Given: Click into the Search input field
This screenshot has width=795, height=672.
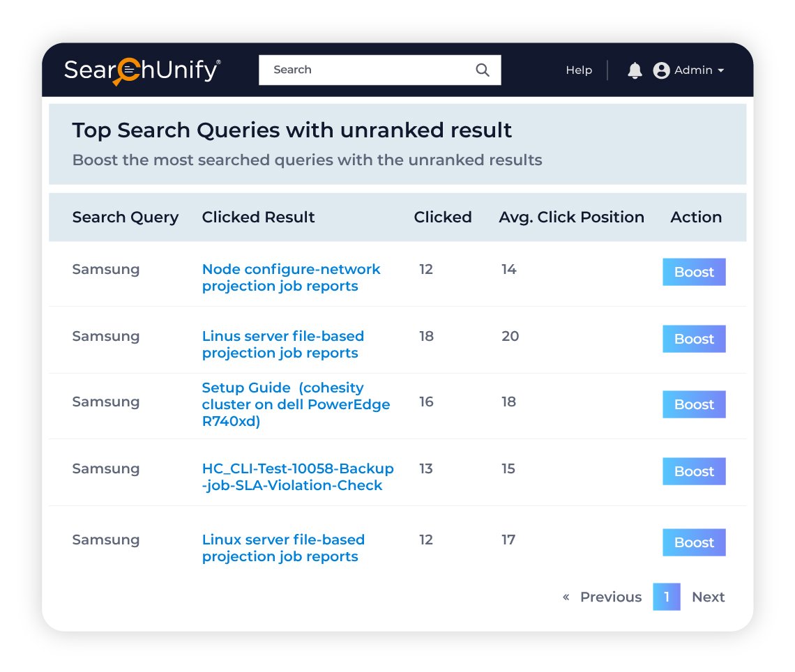Looking at the screenshot, I should tap(380, 70).
